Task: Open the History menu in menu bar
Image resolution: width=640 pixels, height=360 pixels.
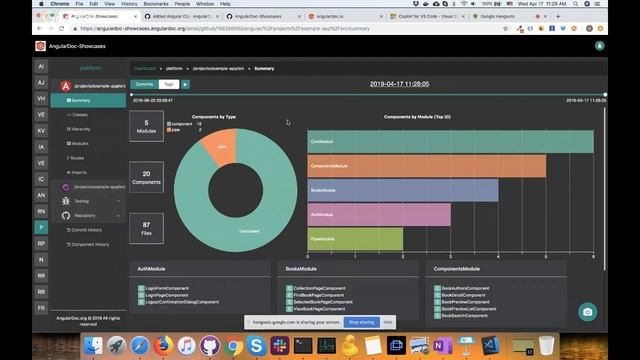Action: coord(129,4)
